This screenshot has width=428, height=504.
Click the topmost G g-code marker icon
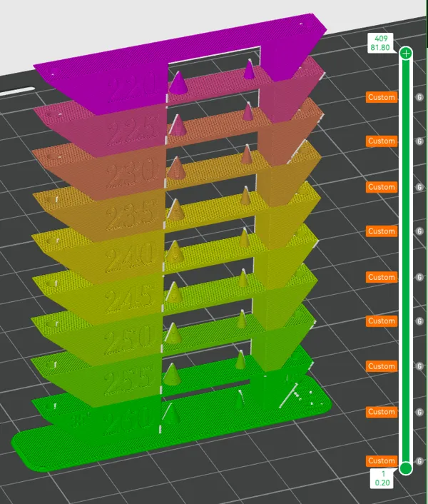click(419, 97)
